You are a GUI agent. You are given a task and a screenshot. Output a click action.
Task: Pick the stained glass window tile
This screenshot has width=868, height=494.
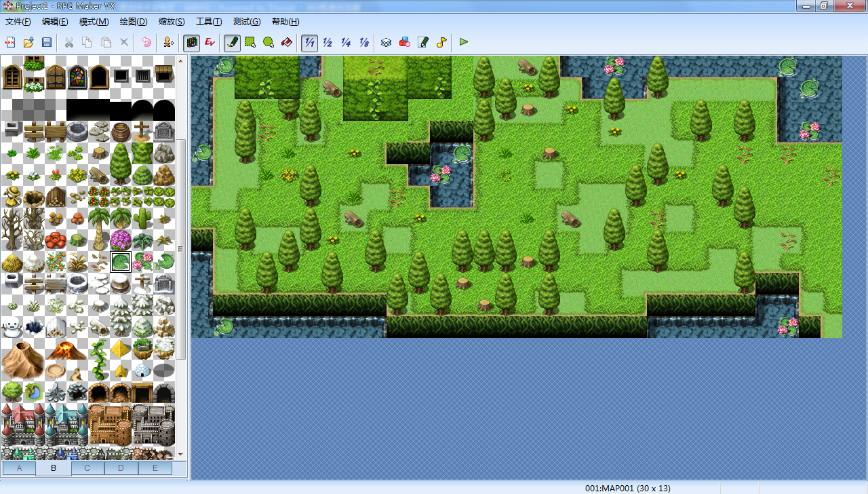[x=77, y=77]
